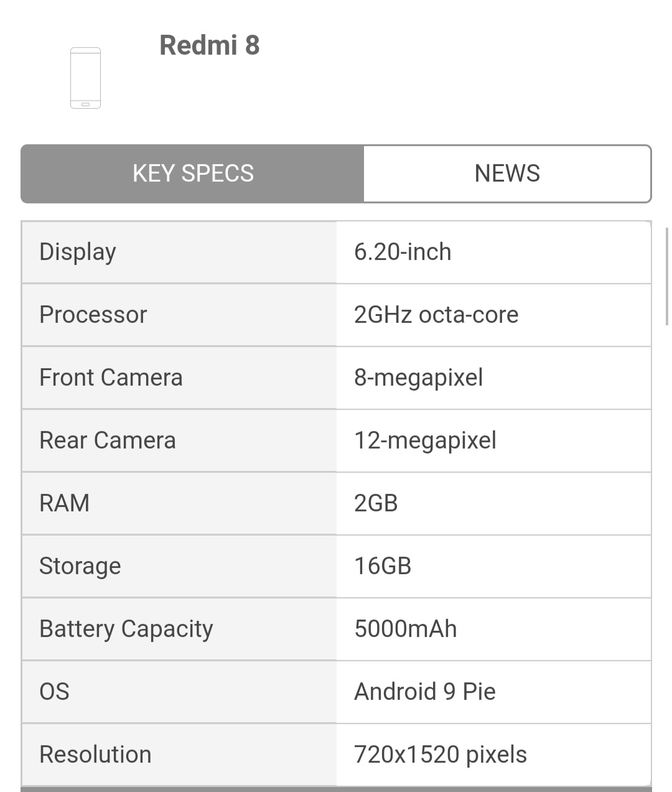Select the KEY SPECS tab
Screen dimensions: 672x792
(193, 174)
